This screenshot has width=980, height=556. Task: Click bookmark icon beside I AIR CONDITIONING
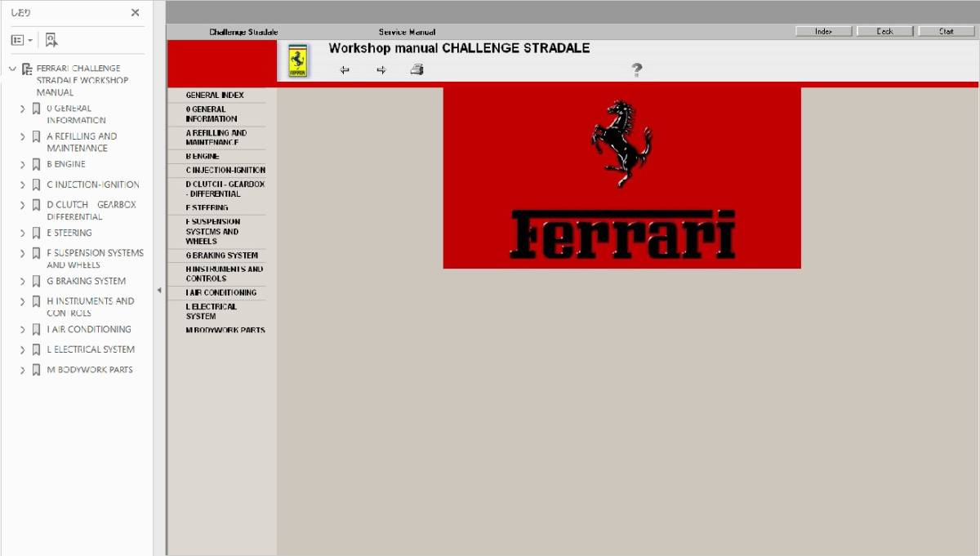36,330
